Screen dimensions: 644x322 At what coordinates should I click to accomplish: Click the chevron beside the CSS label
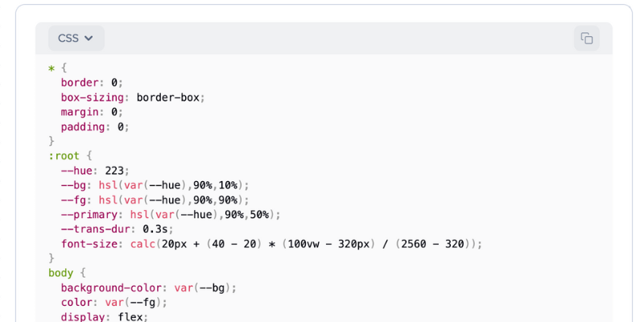coord(89,38)
